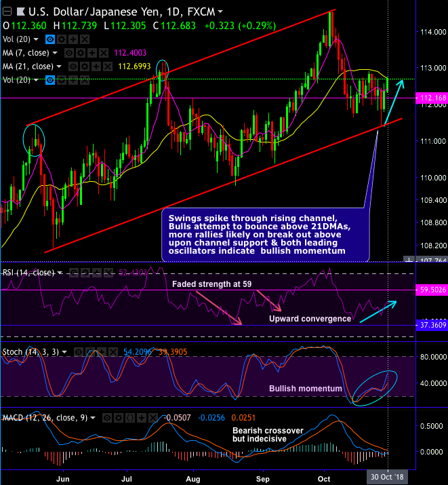
Task: Open RSI (14, close) dropdown arrow
Action: 60,273
